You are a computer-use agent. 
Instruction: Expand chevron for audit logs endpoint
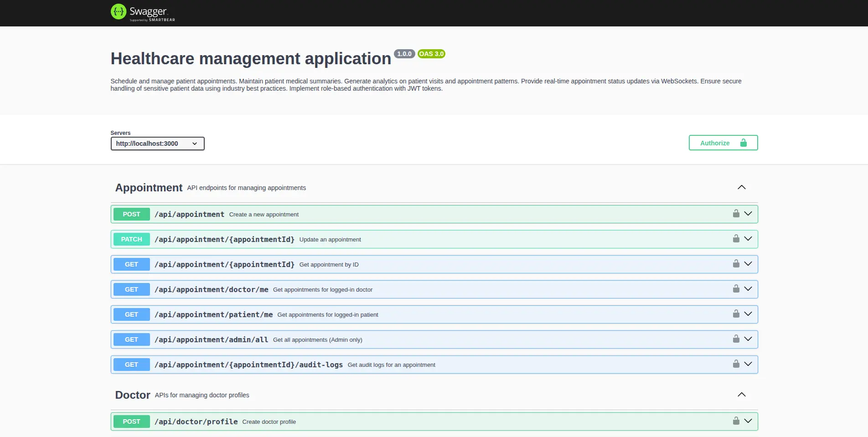point(748,364)
